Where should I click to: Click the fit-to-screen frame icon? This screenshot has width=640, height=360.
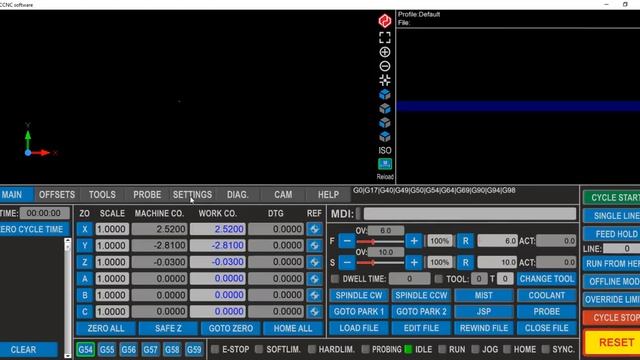tap(384, 38)
